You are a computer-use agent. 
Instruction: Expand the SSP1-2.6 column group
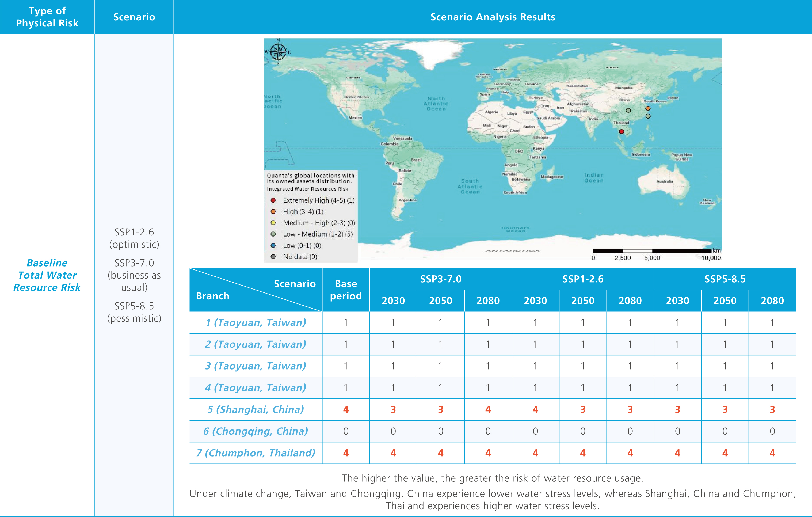click(x=583, y=279)
